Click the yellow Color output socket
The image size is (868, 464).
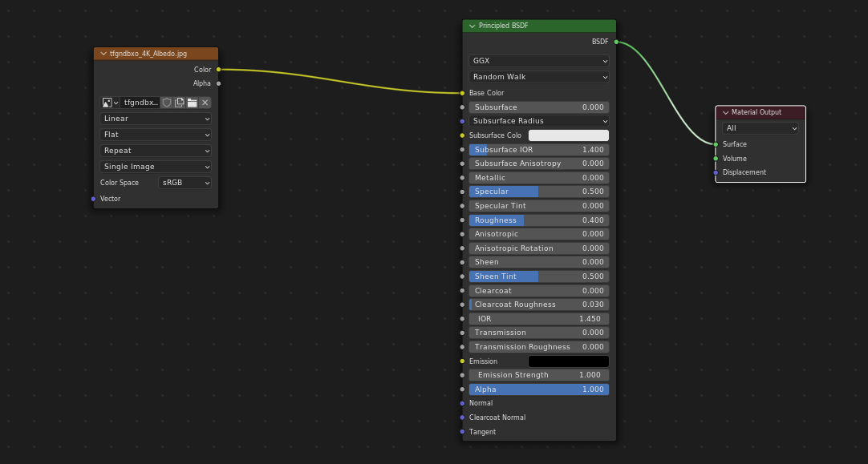(218, 70)
